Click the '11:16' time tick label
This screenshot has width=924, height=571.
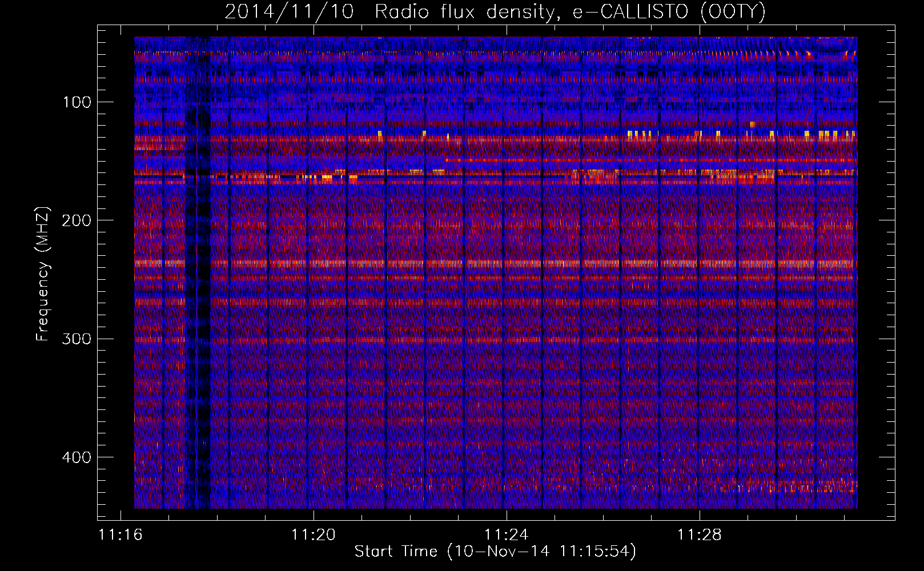(x=120, y=535)
